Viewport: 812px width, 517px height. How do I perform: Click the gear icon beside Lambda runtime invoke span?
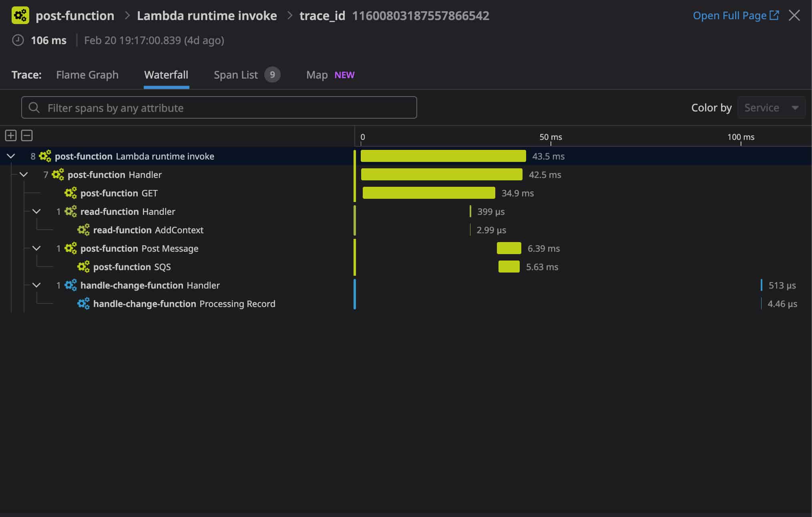tap(45, 156)
